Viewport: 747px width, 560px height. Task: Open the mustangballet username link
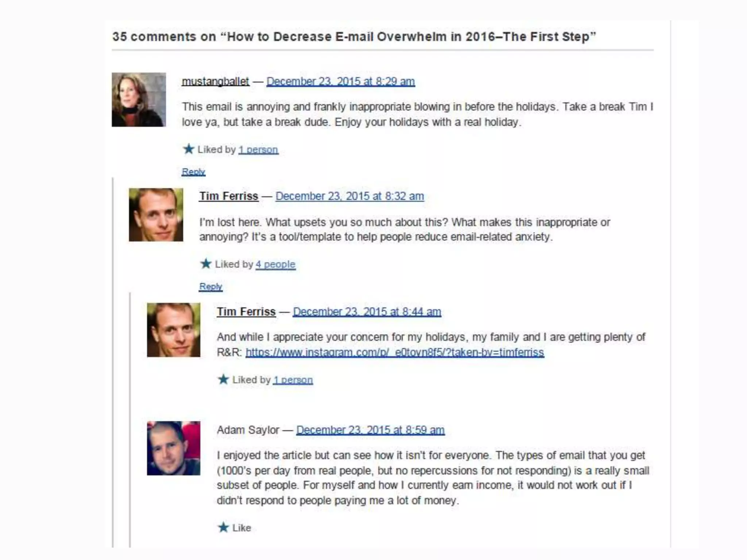pos(216,81)
